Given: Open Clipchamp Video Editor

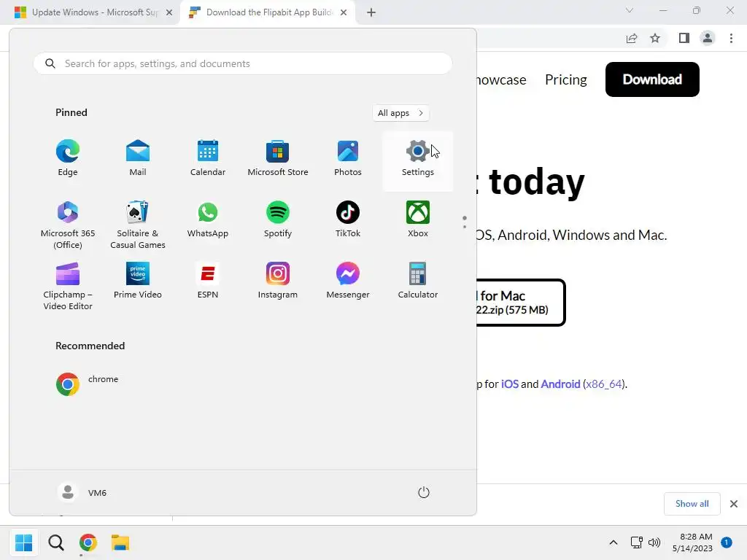Looking at the screenshot, I should pos(68,286).
